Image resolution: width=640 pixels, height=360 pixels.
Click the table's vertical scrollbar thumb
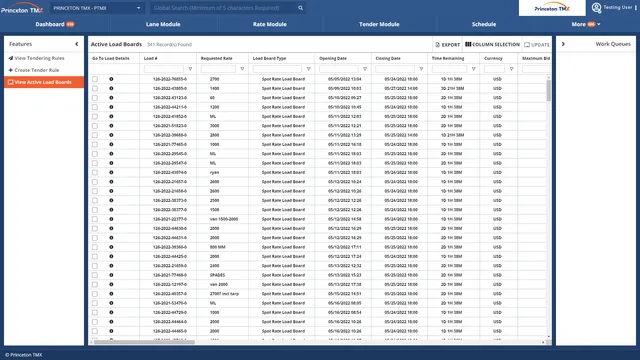point(549,90)
